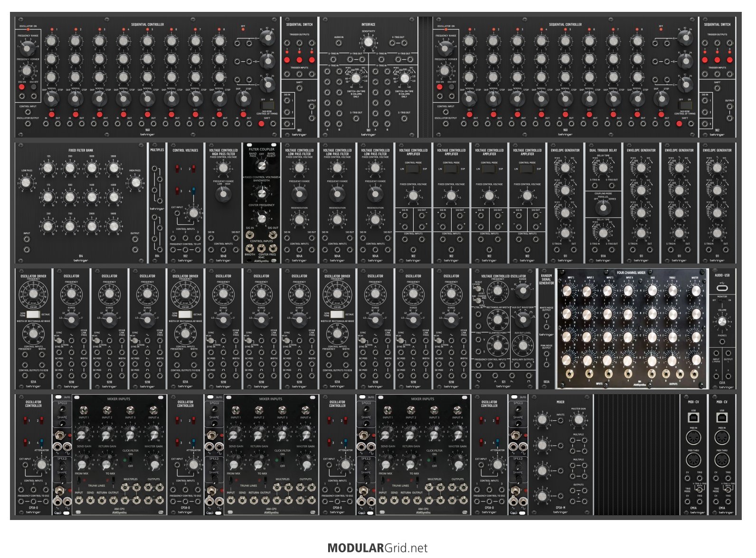Image resolution: width=756 pixels, height=558 pixels.
Task: Click the Master Gain knob on the CP3A-M Mixer
Action: click(578, 419)
